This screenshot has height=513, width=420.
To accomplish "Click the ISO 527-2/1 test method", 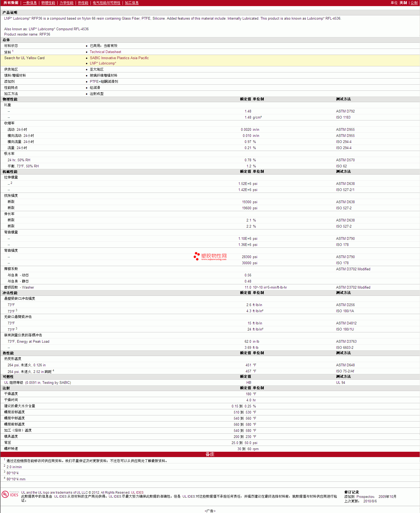I will pos(345,190).
